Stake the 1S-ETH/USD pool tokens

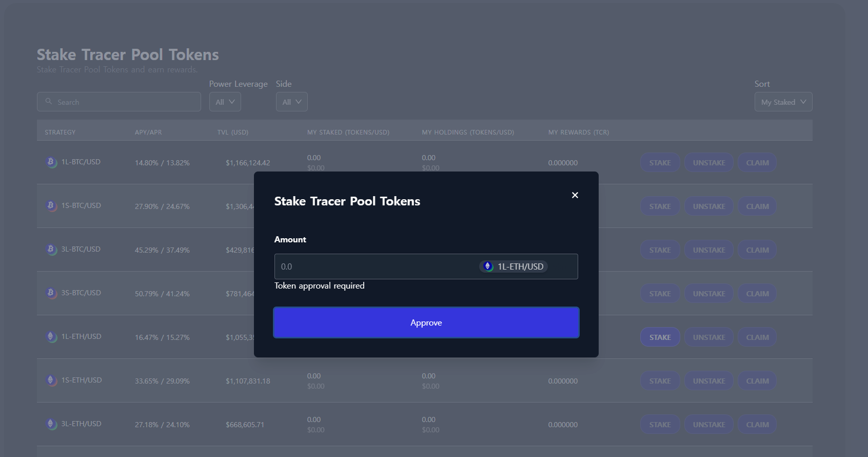tap(660, 381)
